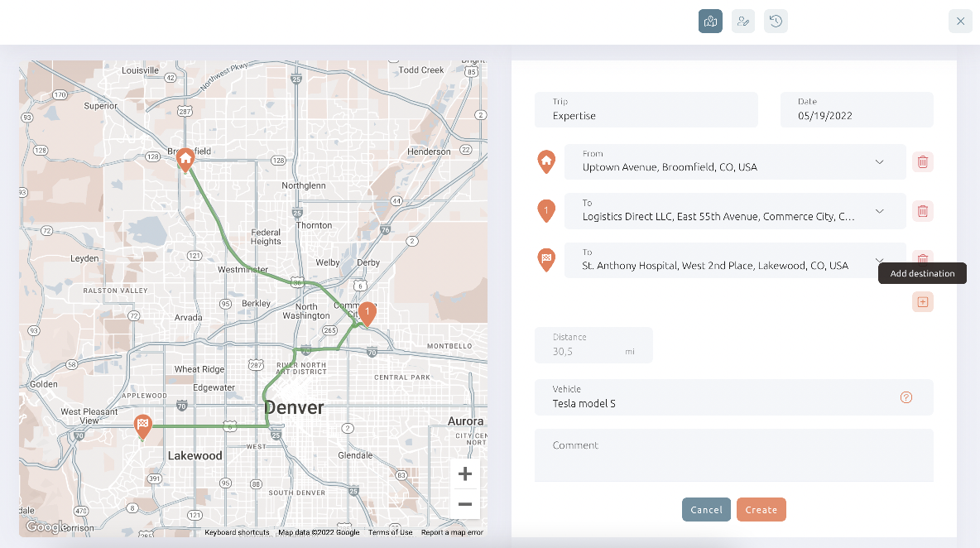Viewport: 980px width, 548px height.
Task: Click the Aurora label on the map
Action: 466,421
